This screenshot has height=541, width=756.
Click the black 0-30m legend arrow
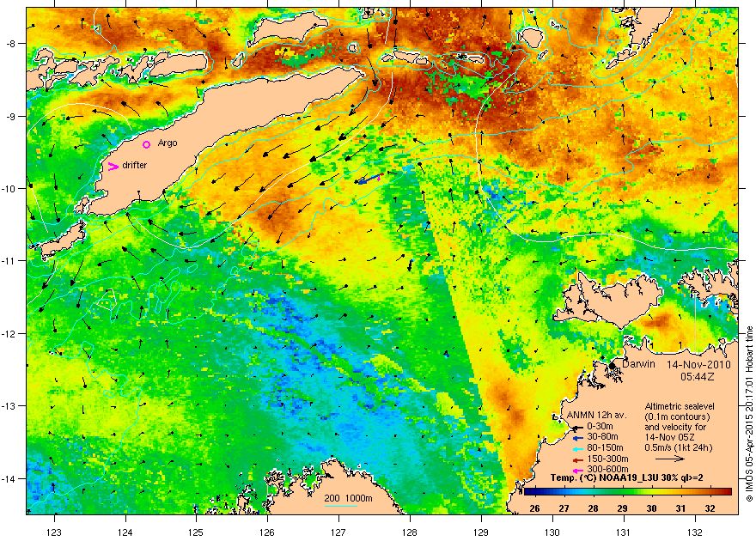pos(577,428)
